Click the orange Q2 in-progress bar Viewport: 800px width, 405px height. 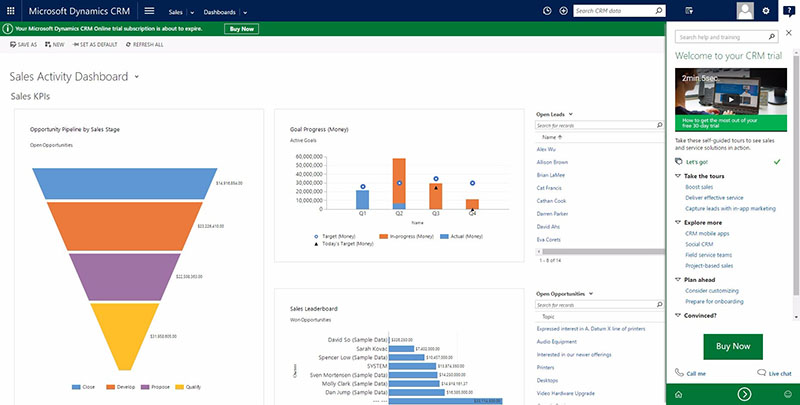pos(399,181)
